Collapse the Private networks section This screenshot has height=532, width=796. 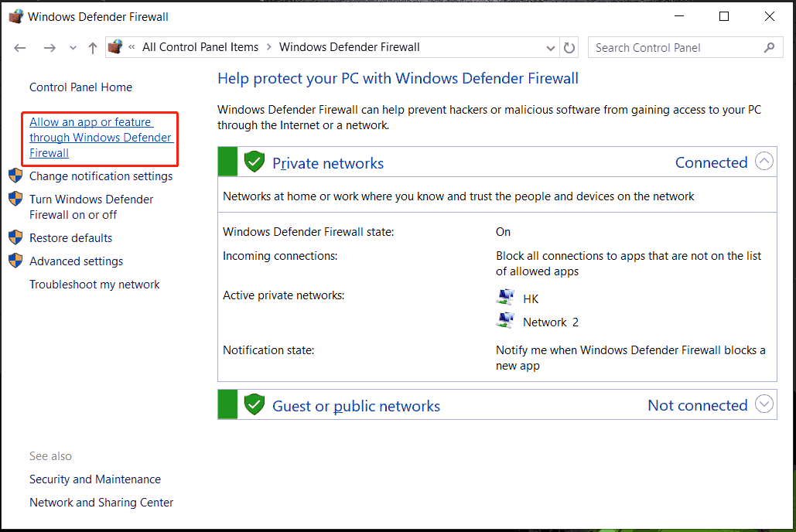764,162
